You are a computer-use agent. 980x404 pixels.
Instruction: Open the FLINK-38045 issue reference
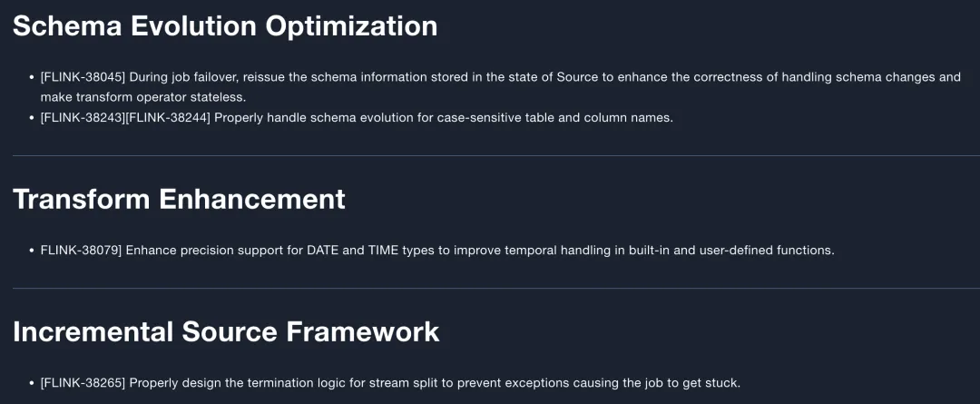83,77
